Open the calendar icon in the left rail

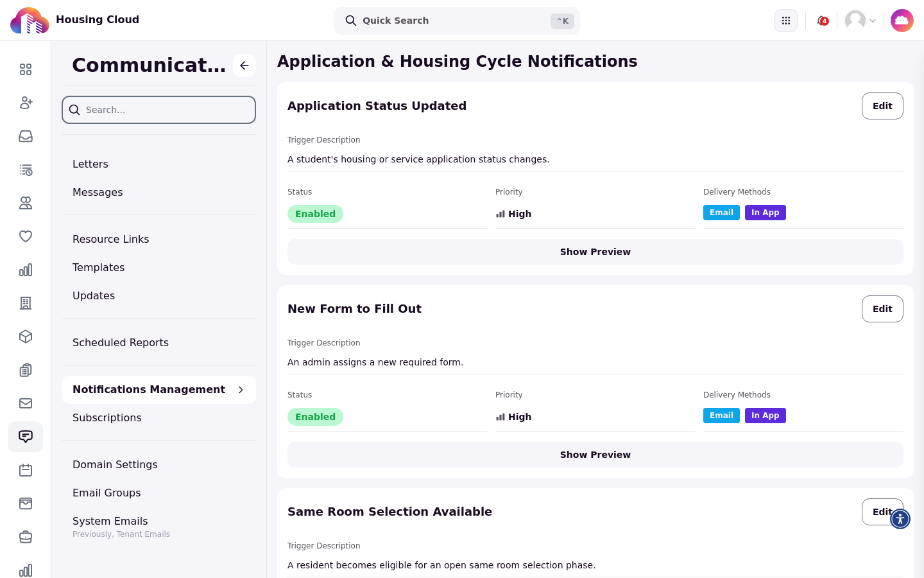click(x=26, y=470)
